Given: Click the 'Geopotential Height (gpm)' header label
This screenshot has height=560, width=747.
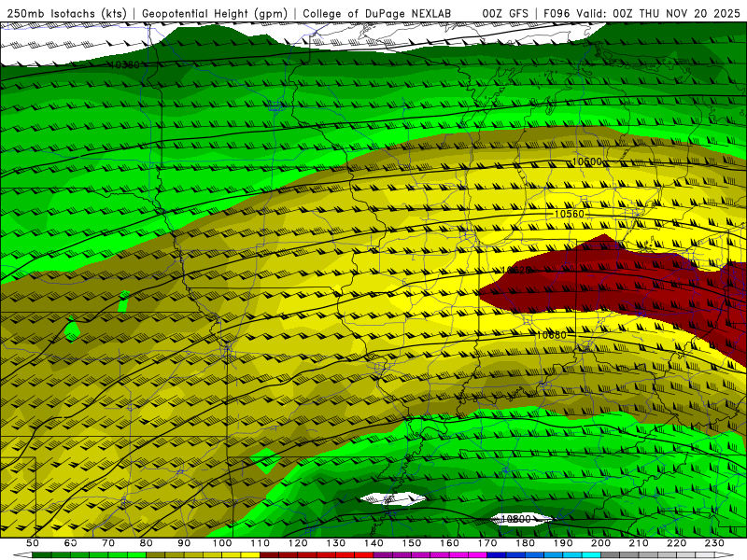Looking at the screenshot, I should (215, 14).
